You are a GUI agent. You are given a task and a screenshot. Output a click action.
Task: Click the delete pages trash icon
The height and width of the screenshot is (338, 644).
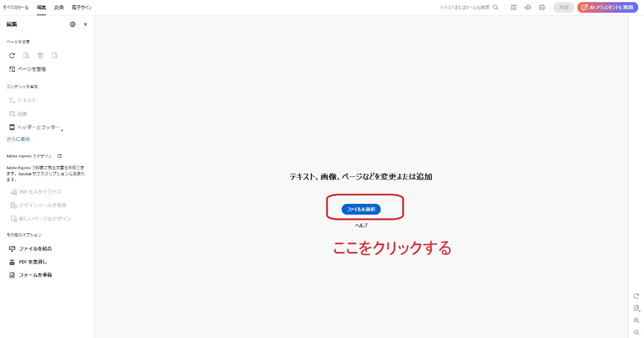[40, 55]
